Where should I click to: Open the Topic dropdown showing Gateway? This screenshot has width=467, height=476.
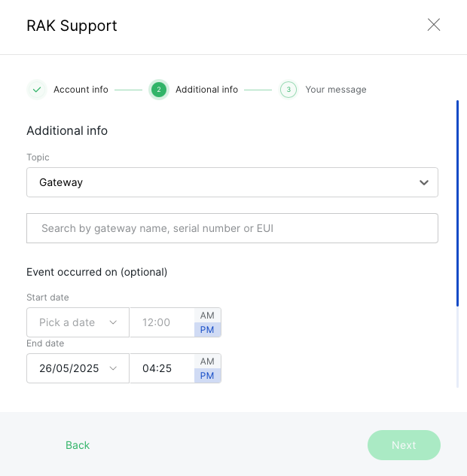point(232,182)
